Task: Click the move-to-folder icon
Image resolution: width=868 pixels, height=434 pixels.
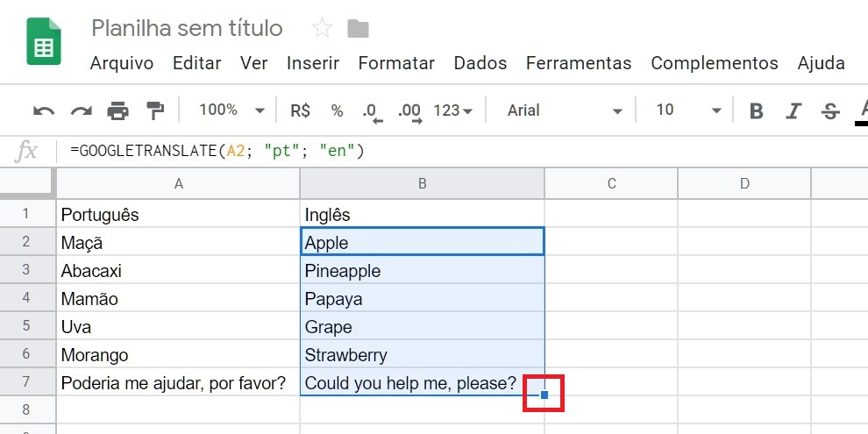Action: (358, 29)
